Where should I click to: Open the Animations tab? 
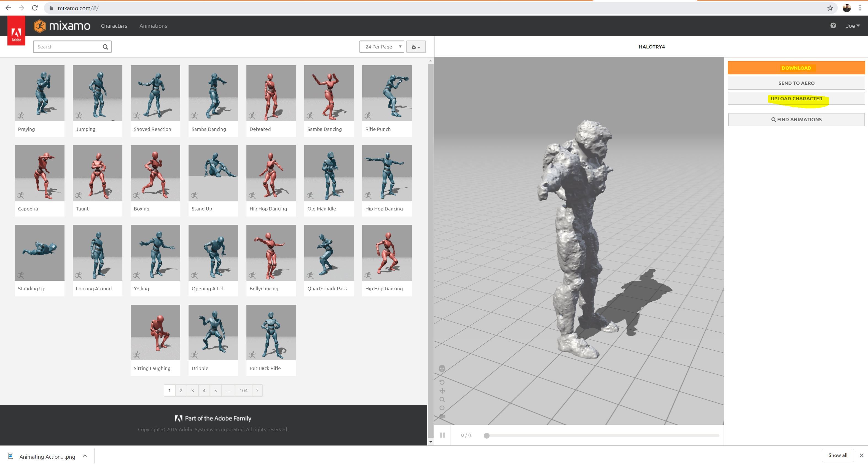click(x=153, y=26)
